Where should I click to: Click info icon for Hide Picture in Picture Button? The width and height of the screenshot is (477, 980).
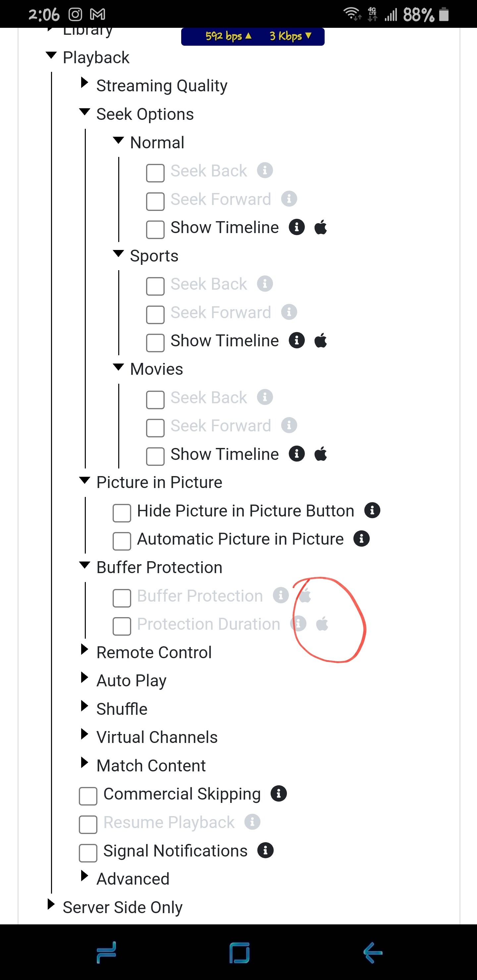(x=372, y=511)
